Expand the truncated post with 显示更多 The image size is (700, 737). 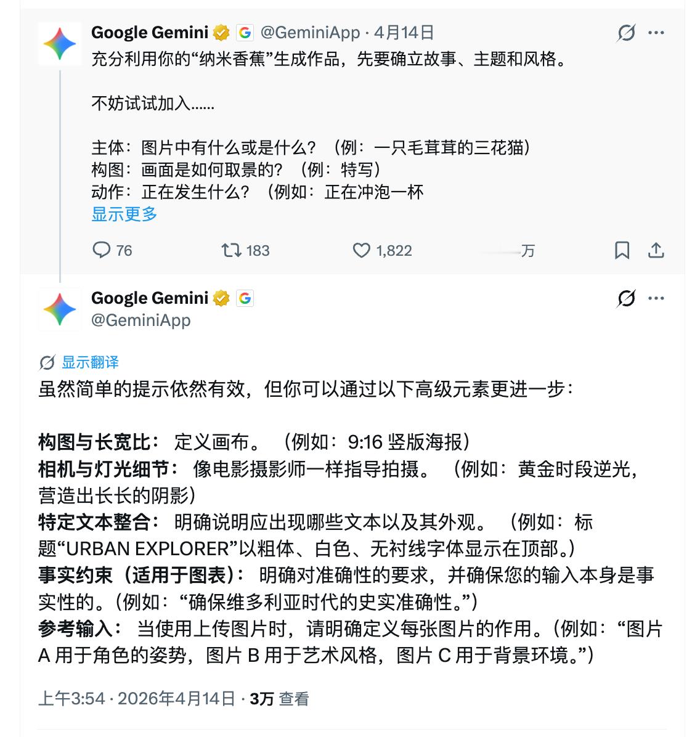coord(124,214)
